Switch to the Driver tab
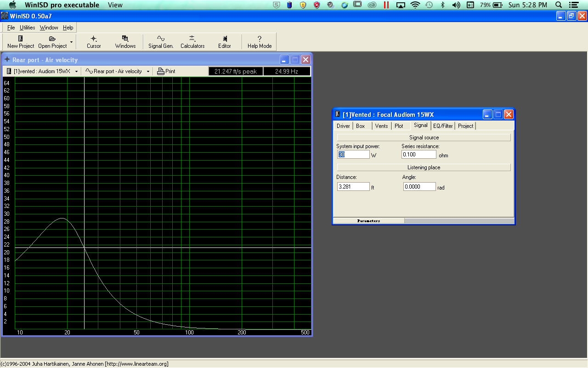 coord(343,126)
